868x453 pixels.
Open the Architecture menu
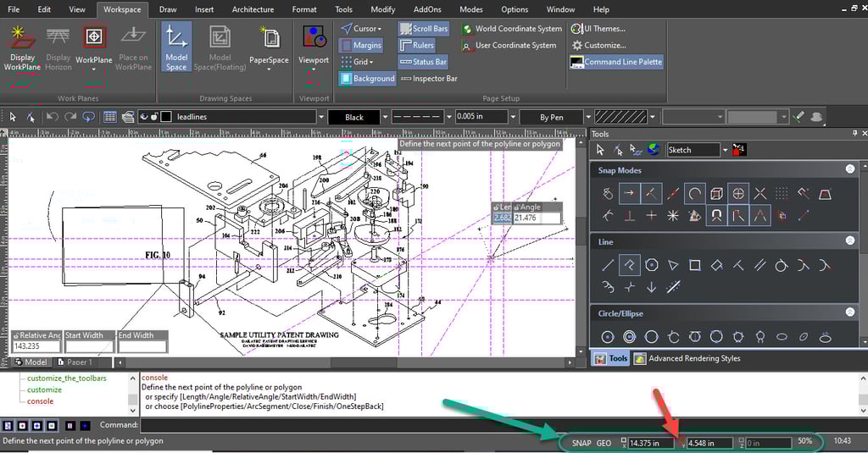[x=253, y=9]
